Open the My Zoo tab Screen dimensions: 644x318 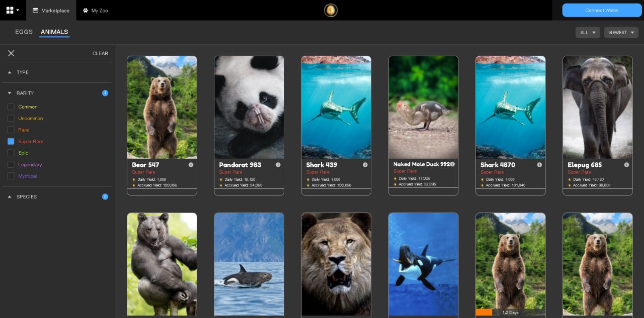click(x=96, y=10)
